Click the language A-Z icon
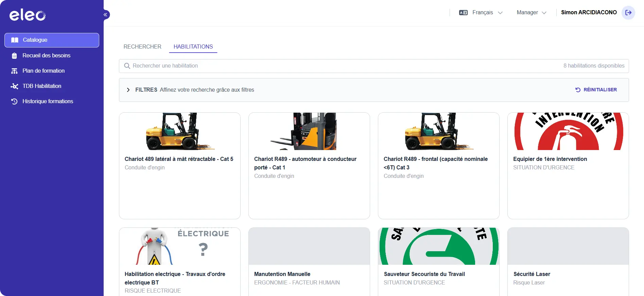The height and width of the screenshot is (296, 644). (463, 13)
